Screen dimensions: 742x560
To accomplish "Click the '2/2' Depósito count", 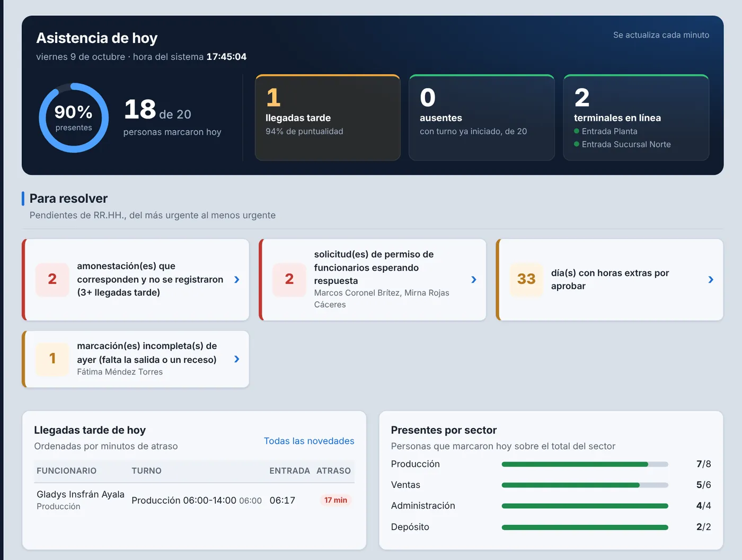I will click(703, 527).
